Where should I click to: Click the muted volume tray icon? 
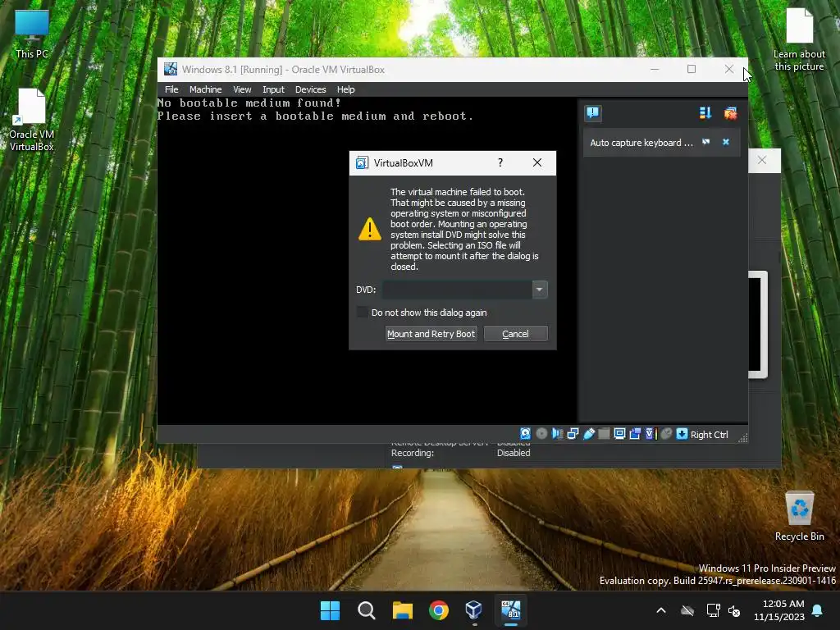(734, 610)
